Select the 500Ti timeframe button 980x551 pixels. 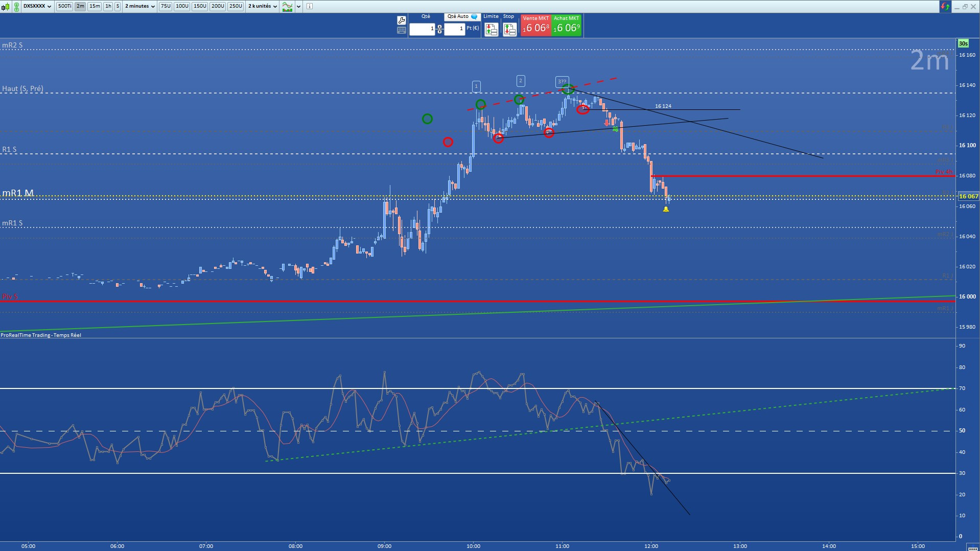(x=64, y=6)
